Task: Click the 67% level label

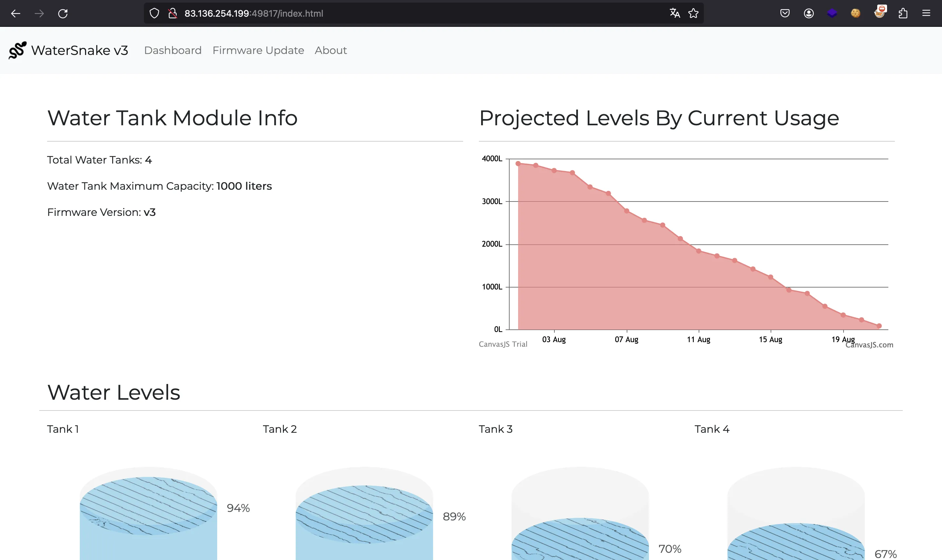Action: (886, 554)
